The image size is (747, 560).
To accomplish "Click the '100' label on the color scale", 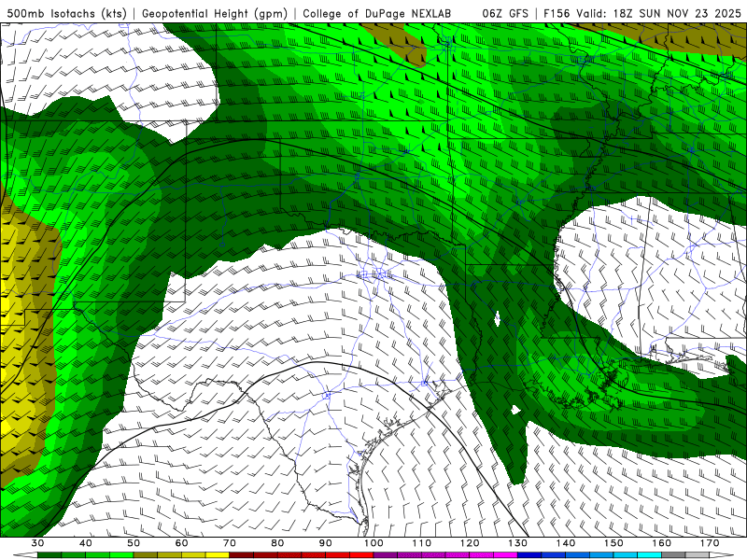I will pos(374,543).
